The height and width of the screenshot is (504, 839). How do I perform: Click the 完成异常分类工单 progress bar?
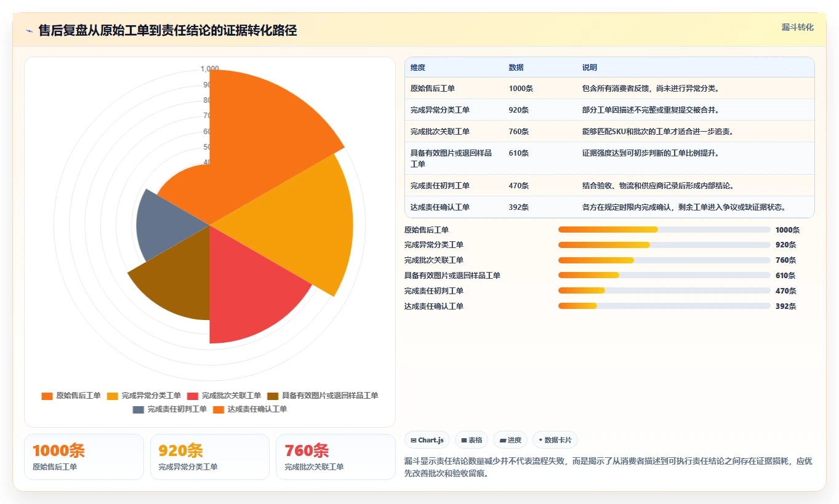[664, 245]
